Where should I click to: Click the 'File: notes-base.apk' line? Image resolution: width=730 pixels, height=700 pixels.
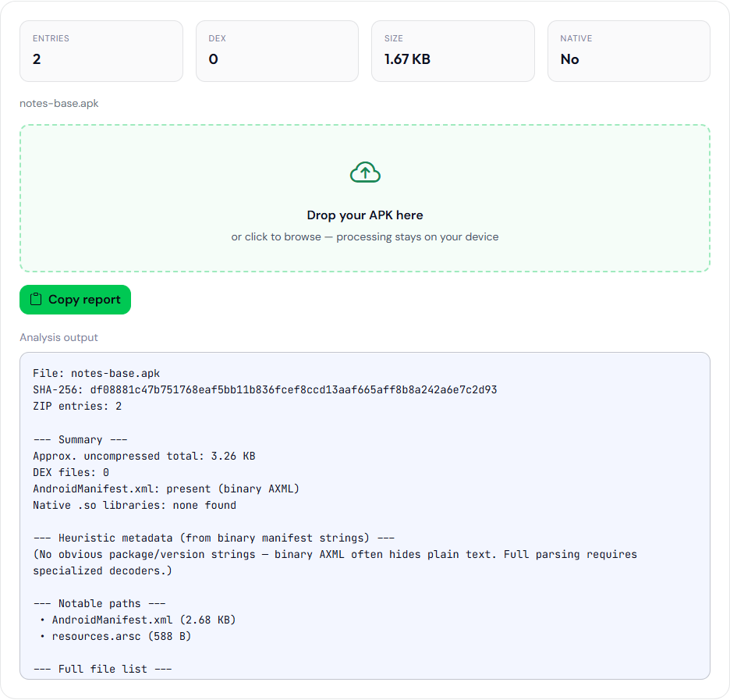(97, 374)
